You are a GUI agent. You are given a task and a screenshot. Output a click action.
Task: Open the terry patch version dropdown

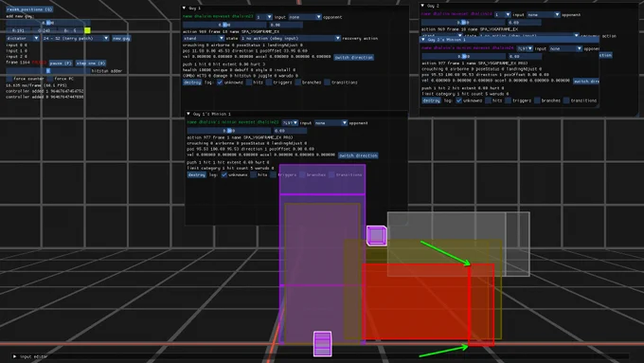coord(76,38)
